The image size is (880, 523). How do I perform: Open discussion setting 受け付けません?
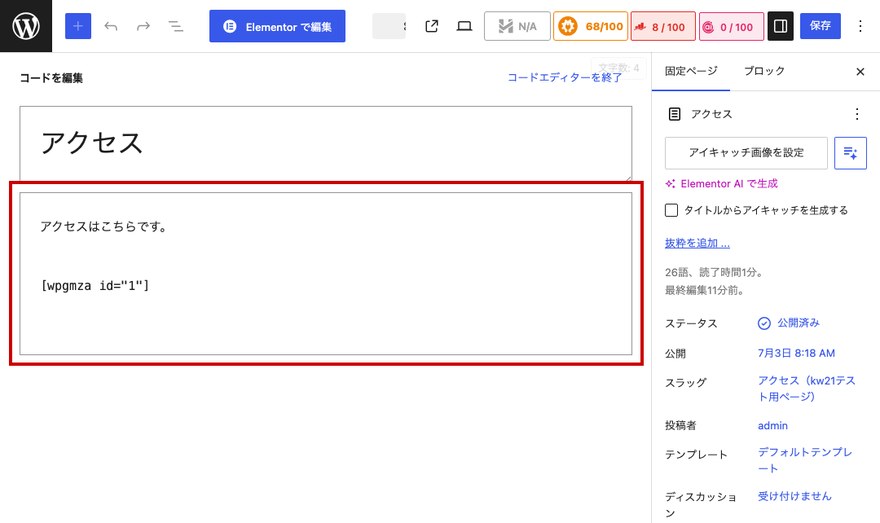[x=794, y=496]
